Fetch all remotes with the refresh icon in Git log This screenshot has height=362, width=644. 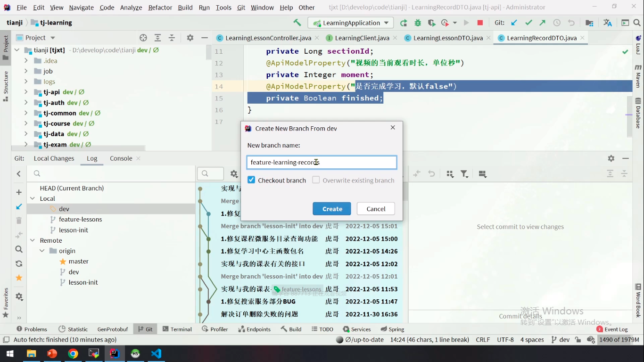(x=19, y=263)
